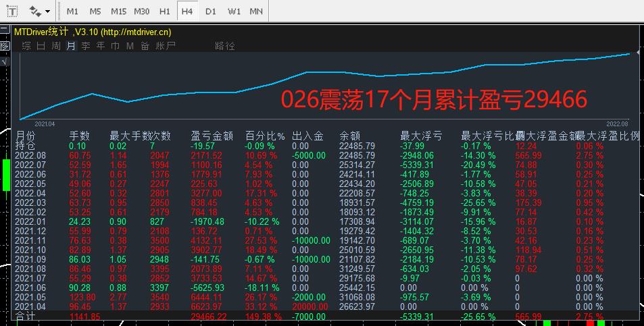Switch chart to D1 timeframe
Image resolution: width=644 pixels, height=326 pixels.
pyautogui.click(x=210, y=11)
